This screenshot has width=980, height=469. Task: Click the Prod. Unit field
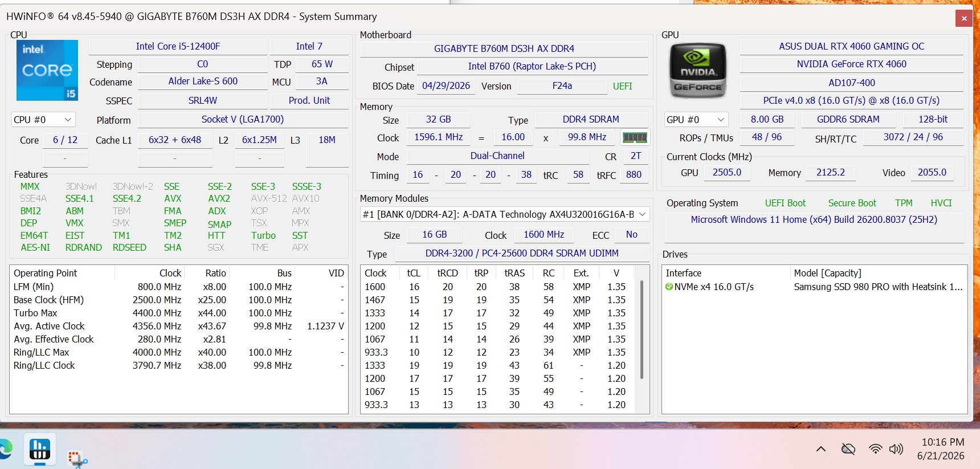point(309,101)
